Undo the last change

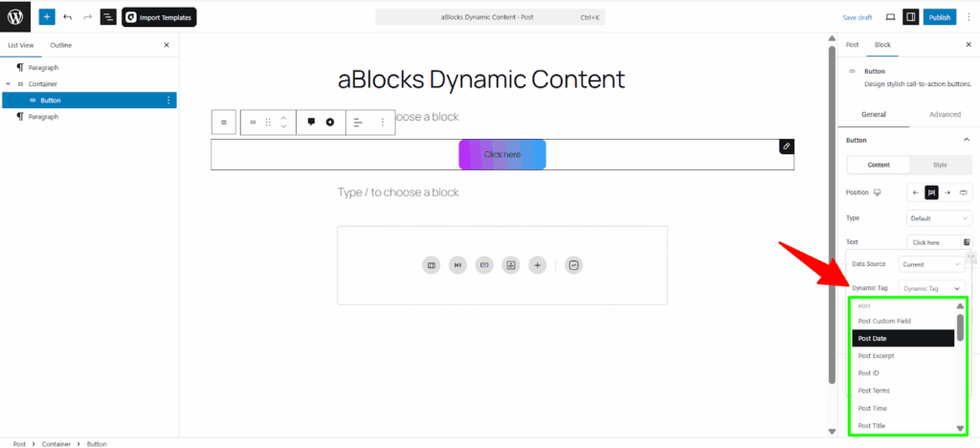68,17
